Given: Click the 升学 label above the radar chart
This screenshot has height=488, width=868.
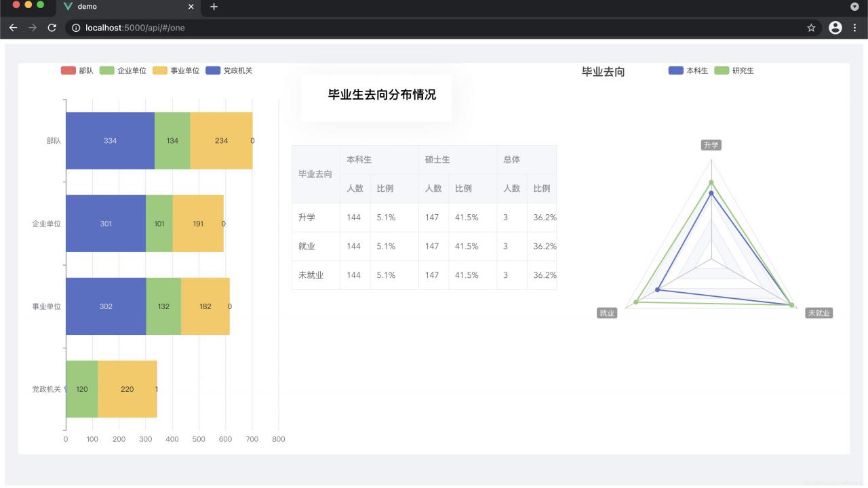Looking at the screenshot, I should (x=711, y=144).
